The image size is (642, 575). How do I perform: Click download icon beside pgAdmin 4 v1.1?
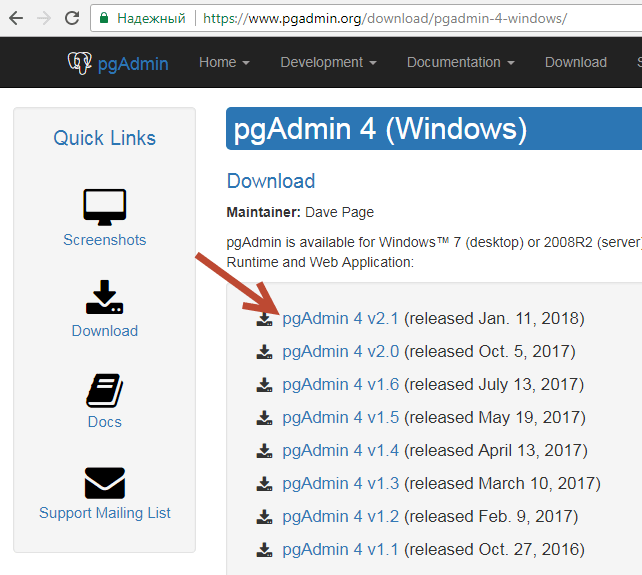click(264, 550)
